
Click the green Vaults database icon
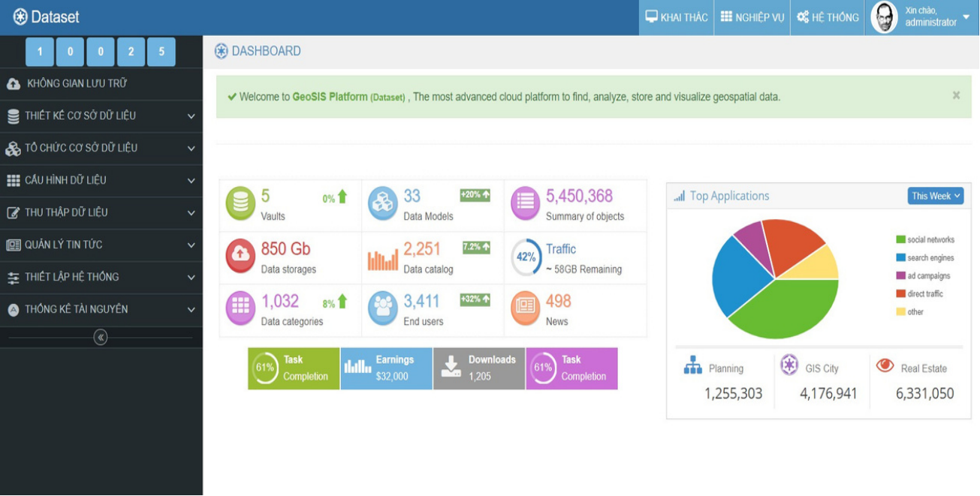[241, 204]
